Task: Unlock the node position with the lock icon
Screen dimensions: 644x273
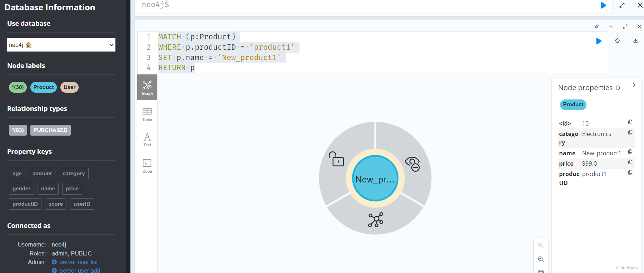Action: pyautogui.click(x=336, y=159)
